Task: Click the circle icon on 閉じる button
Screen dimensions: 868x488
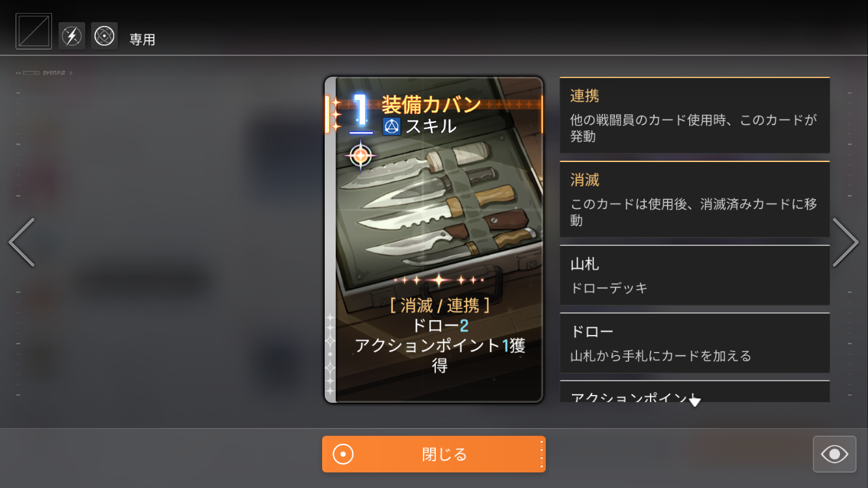Action: 343,454
